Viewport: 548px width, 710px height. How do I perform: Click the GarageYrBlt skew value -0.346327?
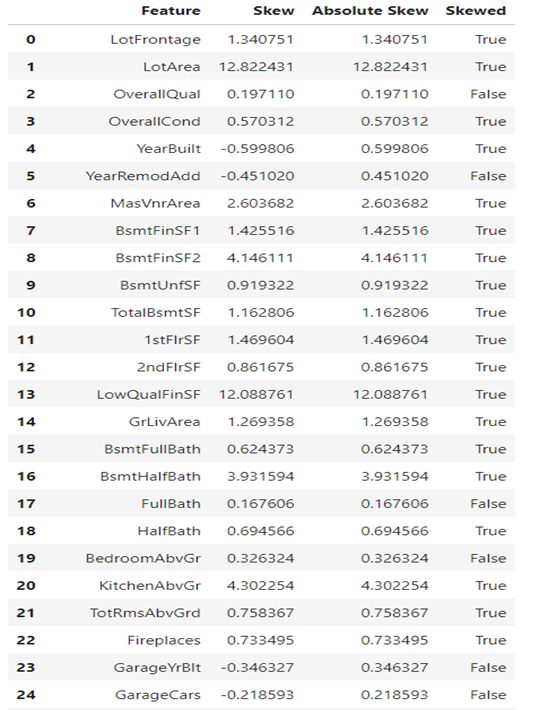[x=257, y=668]
